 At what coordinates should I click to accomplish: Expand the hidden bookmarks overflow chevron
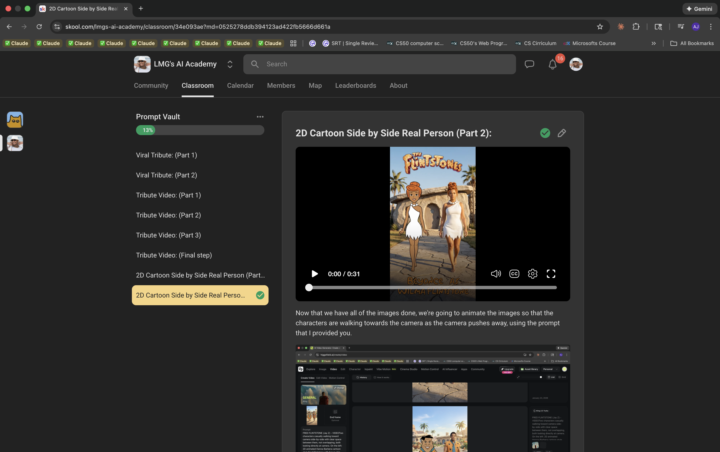click(654, 43)
